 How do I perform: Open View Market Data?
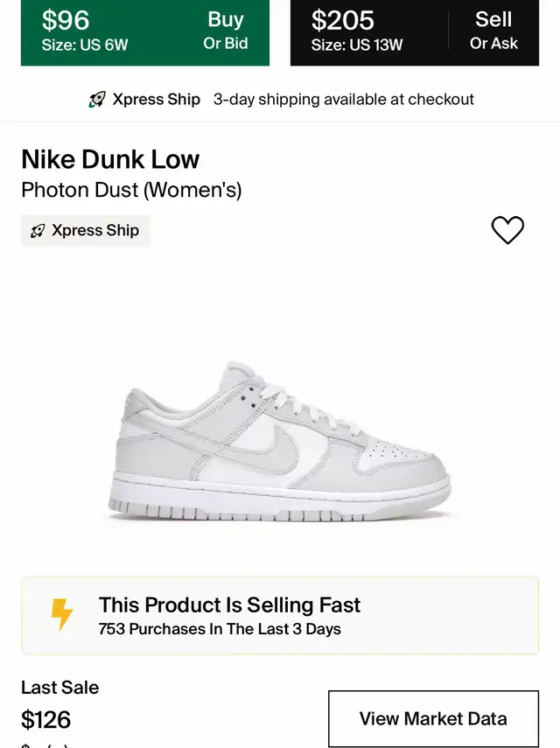pos(433,718)
